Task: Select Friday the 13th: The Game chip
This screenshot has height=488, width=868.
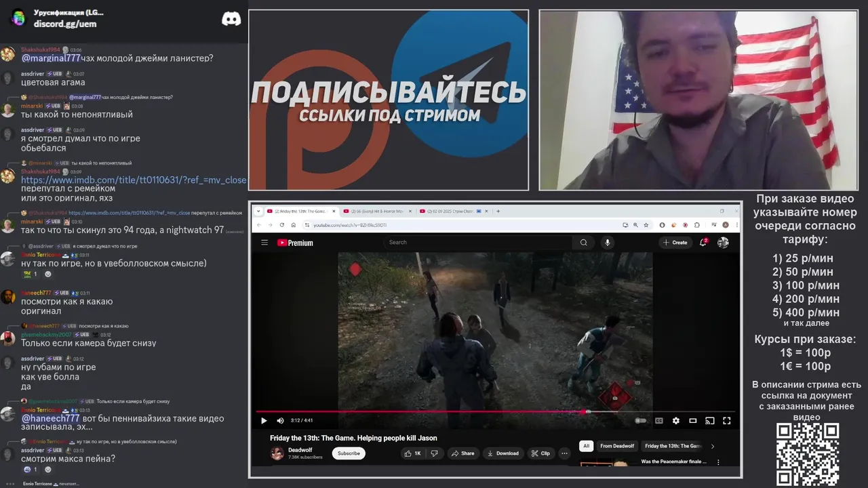Action: 673,446
